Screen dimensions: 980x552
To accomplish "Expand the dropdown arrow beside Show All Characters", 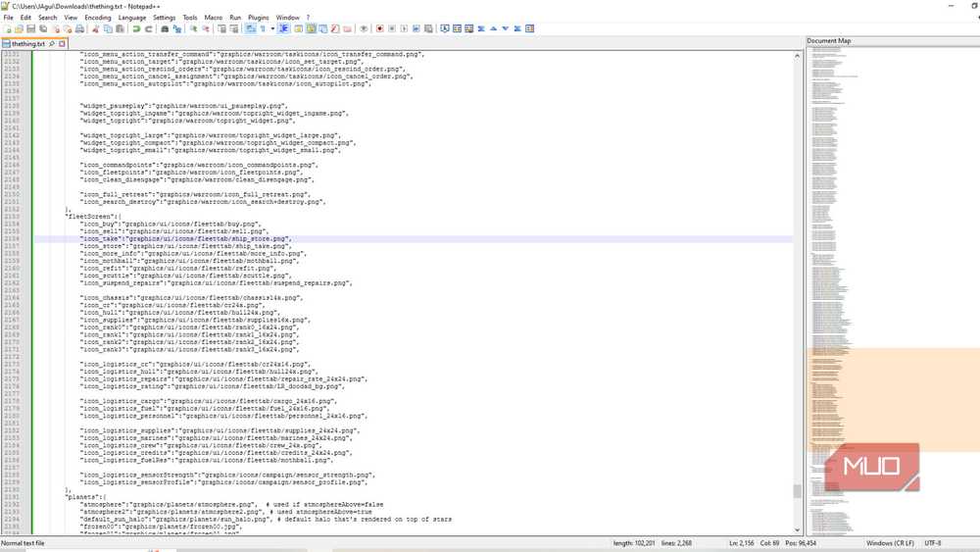I will 272,28.
